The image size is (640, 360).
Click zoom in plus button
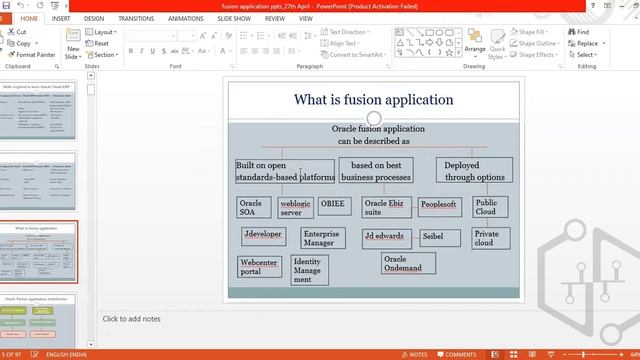point(621,354)
